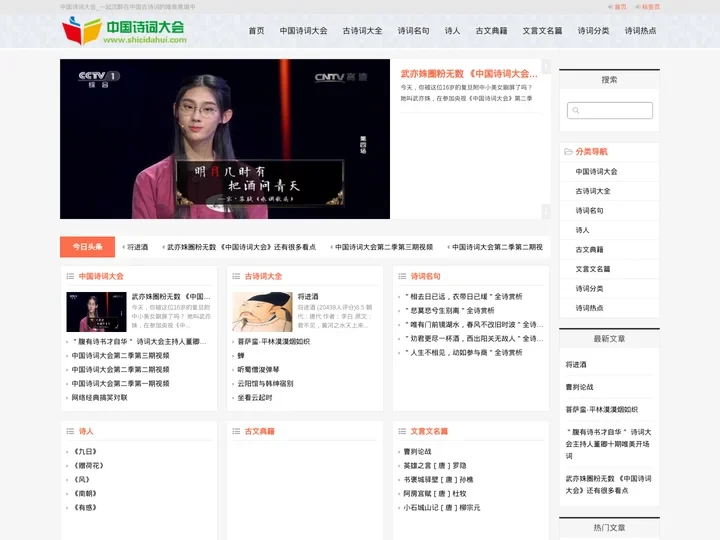Screen dimensions: 720x540
Task: Select 中国诗词大会 in the 分类导航 sidebar
Action: point(596,171)
